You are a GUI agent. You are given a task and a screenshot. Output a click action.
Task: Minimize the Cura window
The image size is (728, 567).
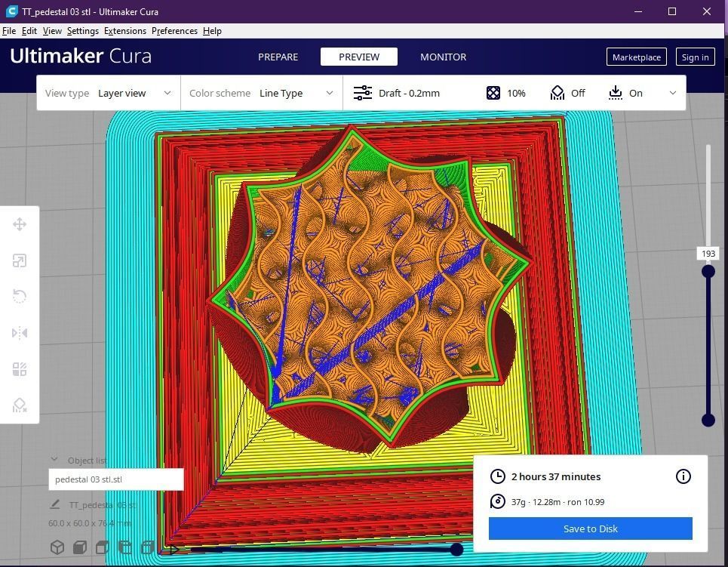coord(638,11)
